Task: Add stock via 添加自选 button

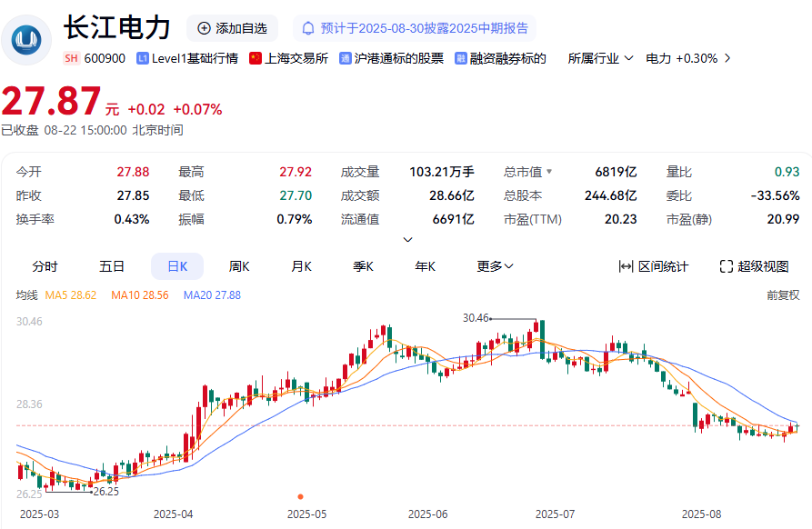Action: tap(232, 28)
